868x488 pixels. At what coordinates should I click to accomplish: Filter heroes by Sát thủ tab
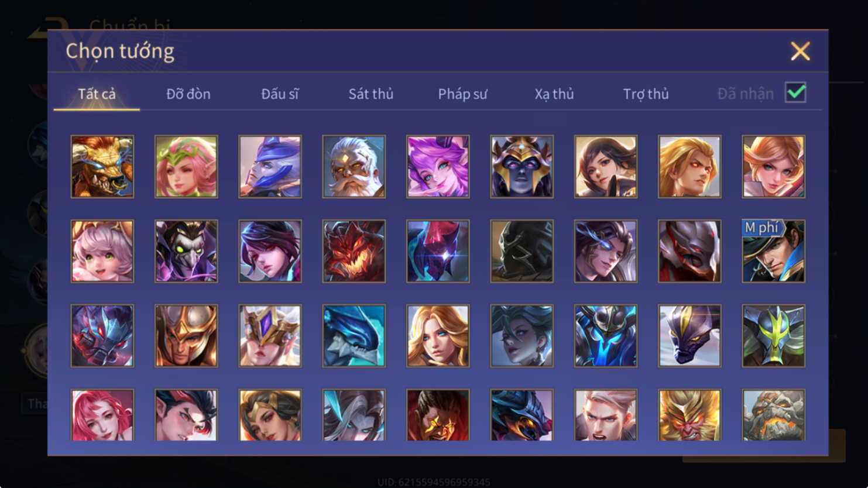coord(371,94)
